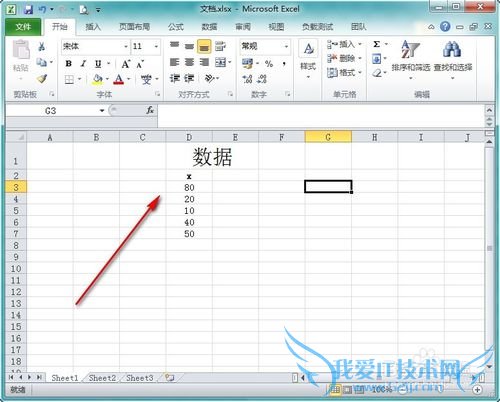Decrease indent icon
Viewport: 500px width, 402px height.
pyautogui.click(x=175, y=78)
